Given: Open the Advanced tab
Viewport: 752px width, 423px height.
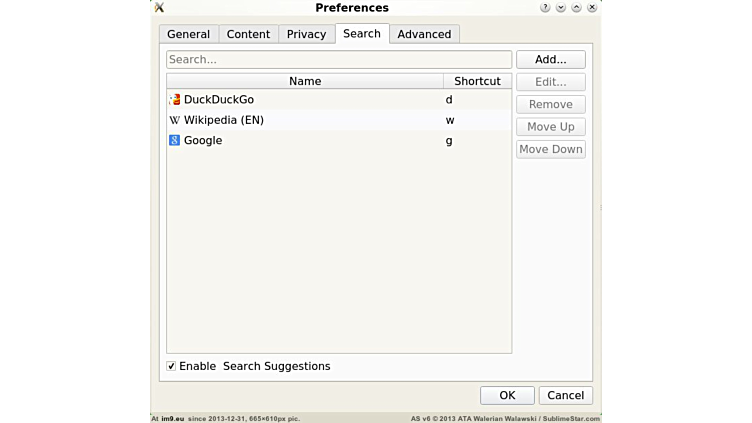Looking at the screenshot, I should point(424,34).
